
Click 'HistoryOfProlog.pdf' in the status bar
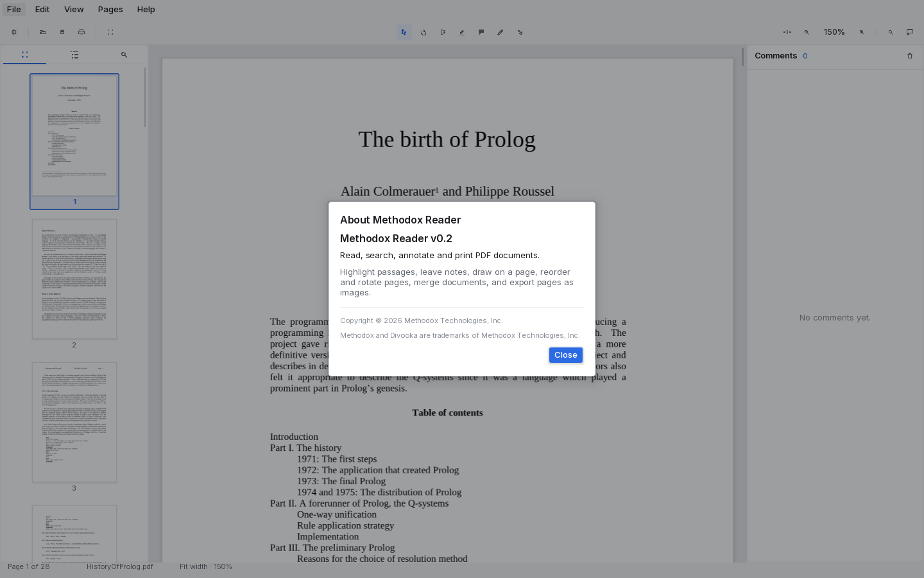pyautogui.click(x=120, y=566)
